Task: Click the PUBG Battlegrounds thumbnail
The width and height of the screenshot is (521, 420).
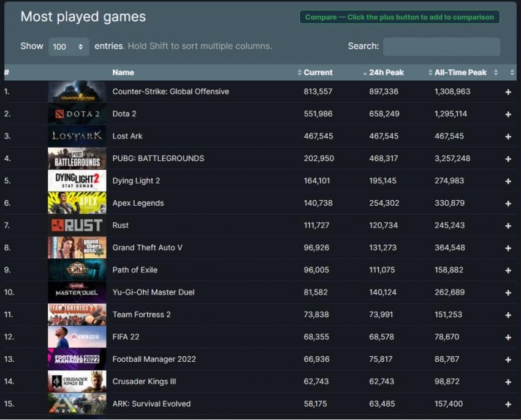Action: point(77,159)
